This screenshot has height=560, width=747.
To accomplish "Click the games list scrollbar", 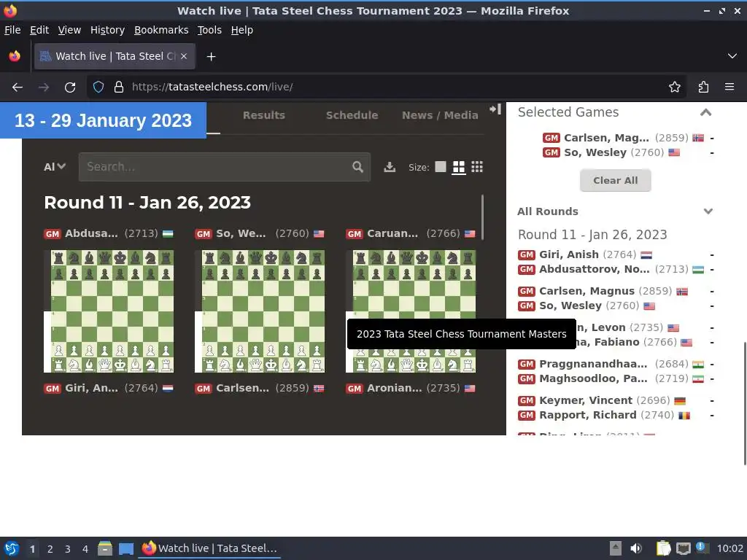I will point(483,217).
